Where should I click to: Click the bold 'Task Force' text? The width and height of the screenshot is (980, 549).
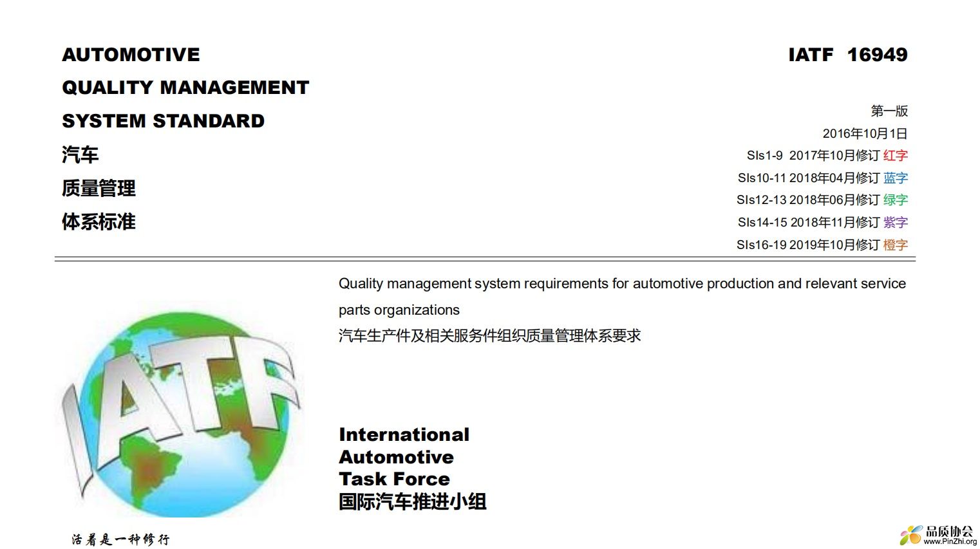pos(395,479)
